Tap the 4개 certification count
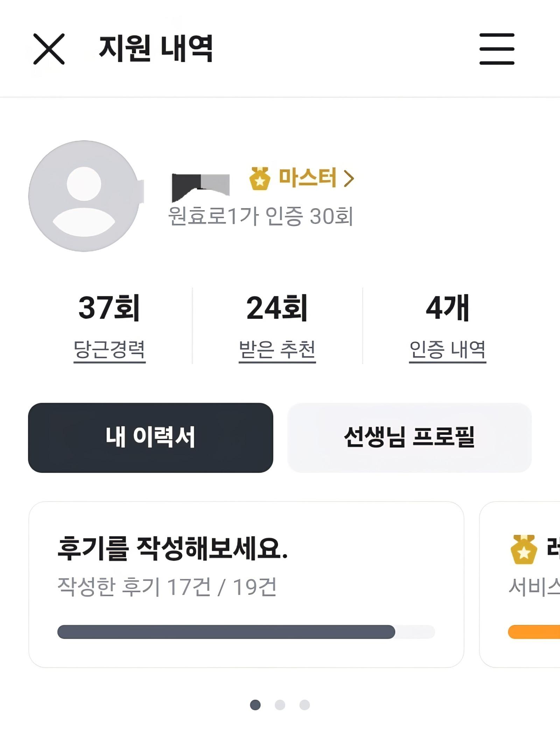560x747 pixels. (x=448, y=308)
